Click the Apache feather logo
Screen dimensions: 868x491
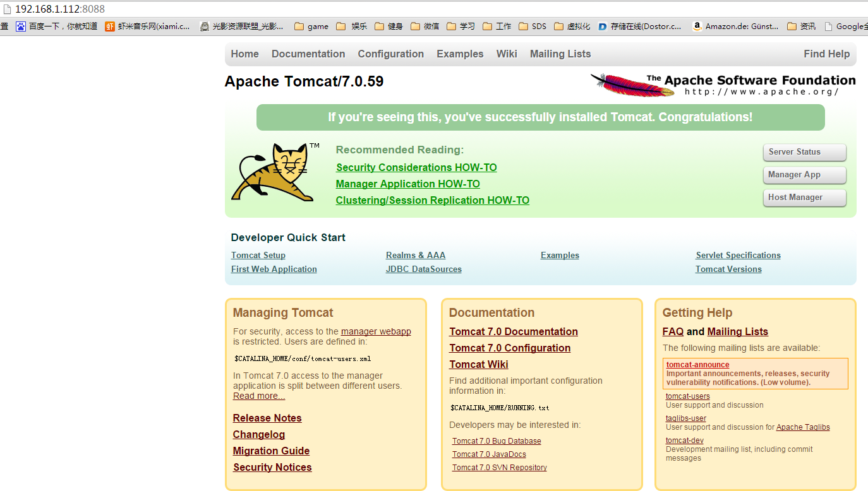point(633,85)
